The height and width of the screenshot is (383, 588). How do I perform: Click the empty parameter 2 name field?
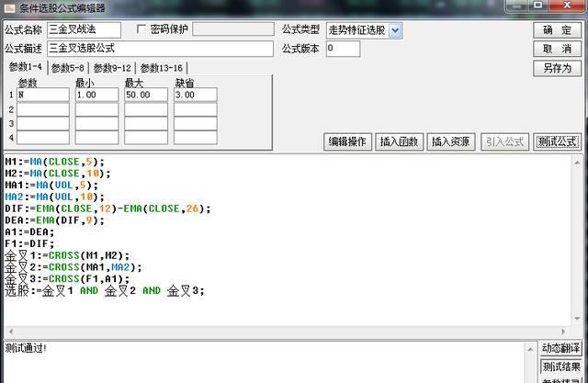43,109
